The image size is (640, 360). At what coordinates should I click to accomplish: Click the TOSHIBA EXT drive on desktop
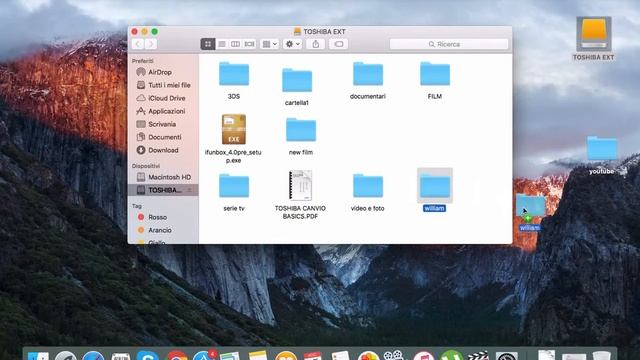tap(594, 34)
